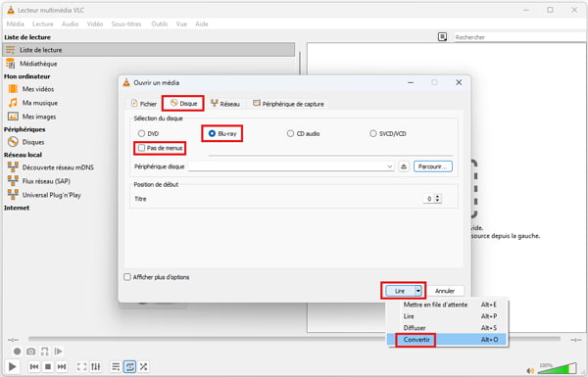
Task: Open the Sous-titres menu
Action: (126, 24)
